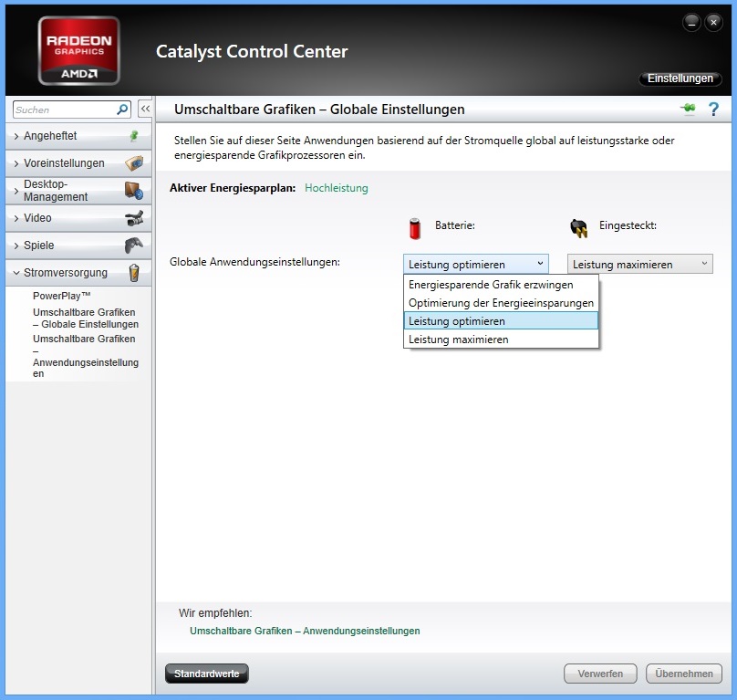Screen dimensions: 737x700
Task: Expand the Video section
Action: (16, 218)
